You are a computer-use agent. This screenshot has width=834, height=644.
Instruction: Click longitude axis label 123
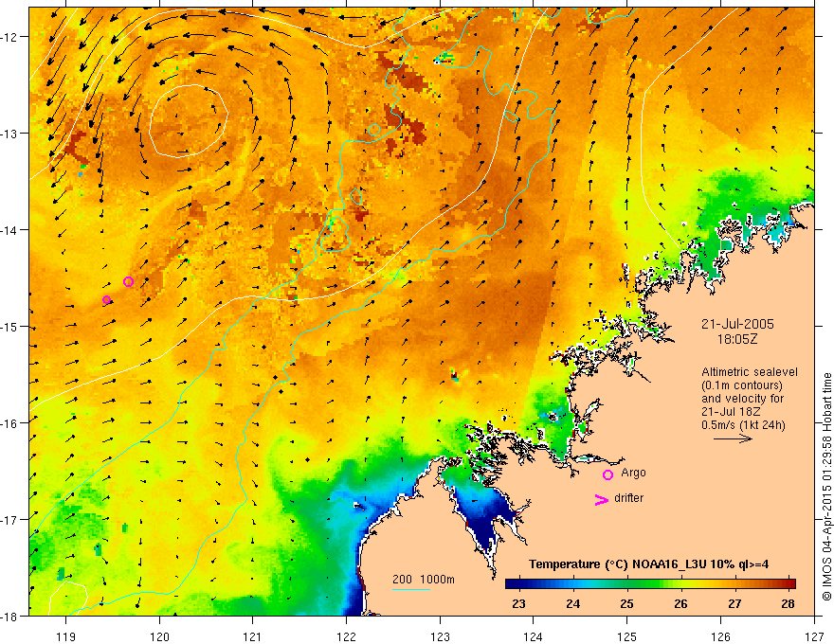point(440,636)
